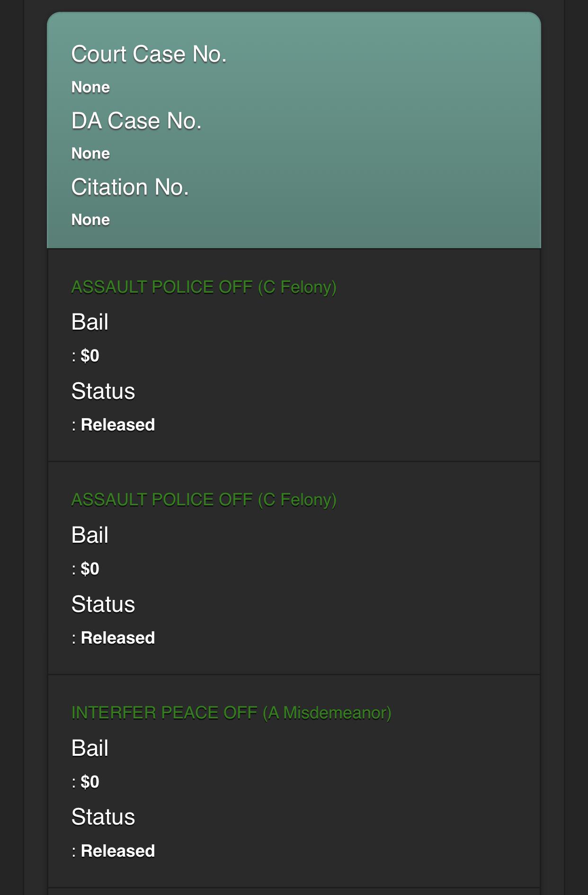588x895 pixels.
Task: Click the Status label of the second assault charge
Action: click(x=103, y=604)
